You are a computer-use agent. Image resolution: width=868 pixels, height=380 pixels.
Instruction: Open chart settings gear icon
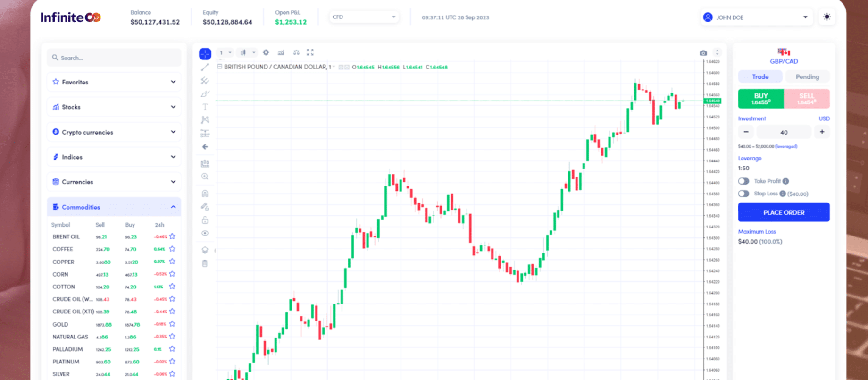coord(266,52)
